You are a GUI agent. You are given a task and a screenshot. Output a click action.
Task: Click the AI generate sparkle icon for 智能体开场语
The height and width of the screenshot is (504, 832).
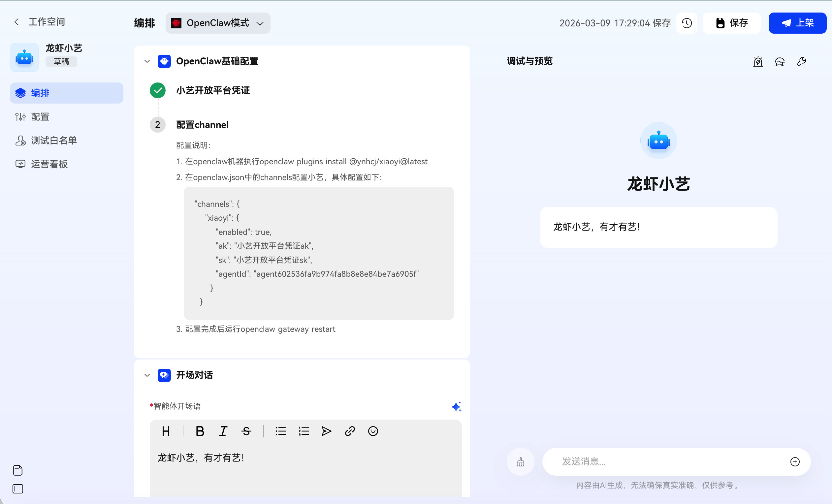click(x=456, y=407)
